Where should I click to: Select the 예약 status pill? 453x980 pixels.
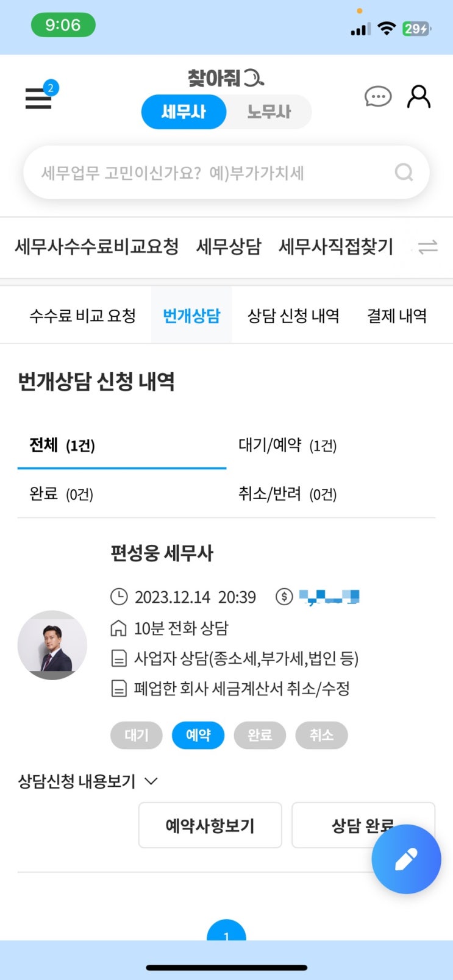(198, 735)
